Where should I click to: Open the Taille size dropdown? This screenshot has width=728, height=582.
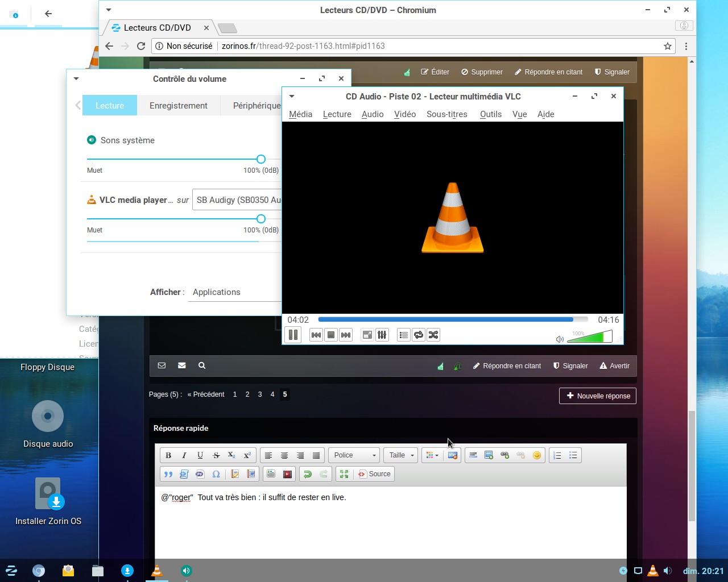click(x=401, y=455)
